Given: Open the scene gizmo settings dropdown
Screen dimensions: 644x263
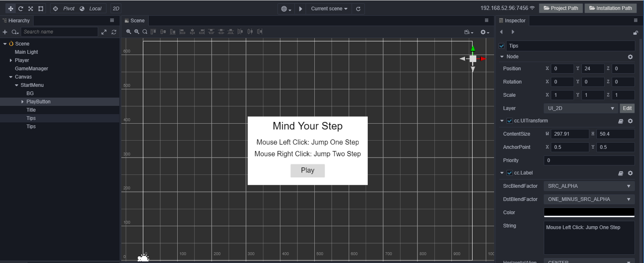Looking at the screenshot, I should point(485,32).
